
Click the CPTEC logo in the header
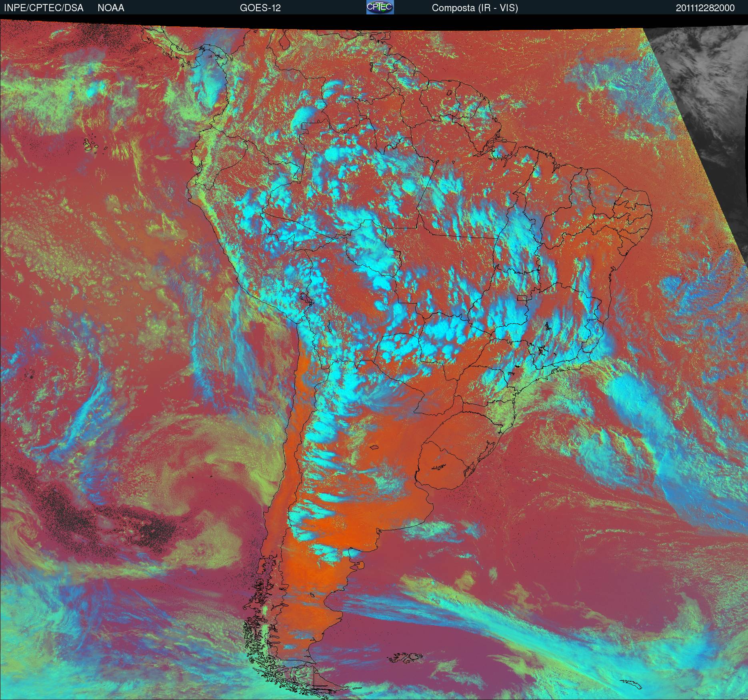[380, 7]
